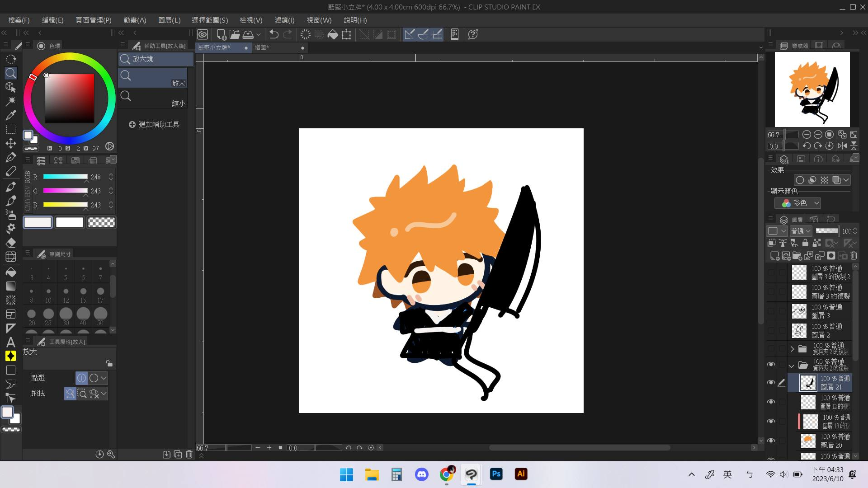Click the Undo arrow in command bar
868x488 pixels.
(x=274, y=34)
